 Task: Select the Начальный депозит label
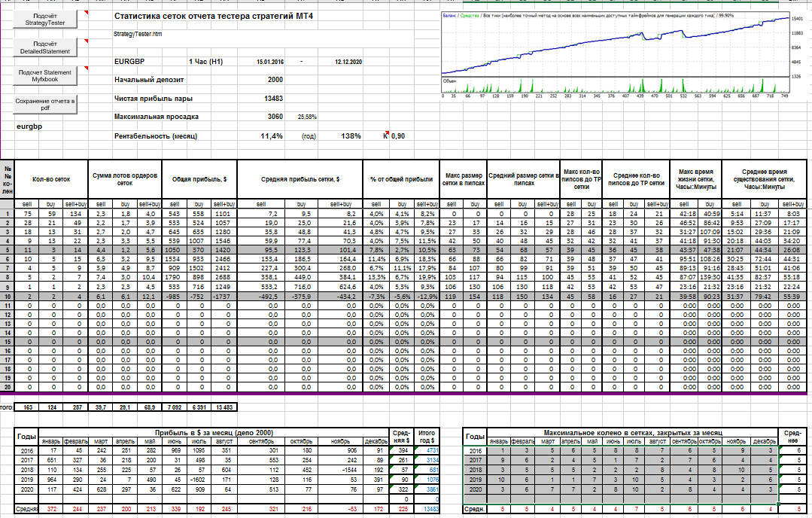coord(149,80)
